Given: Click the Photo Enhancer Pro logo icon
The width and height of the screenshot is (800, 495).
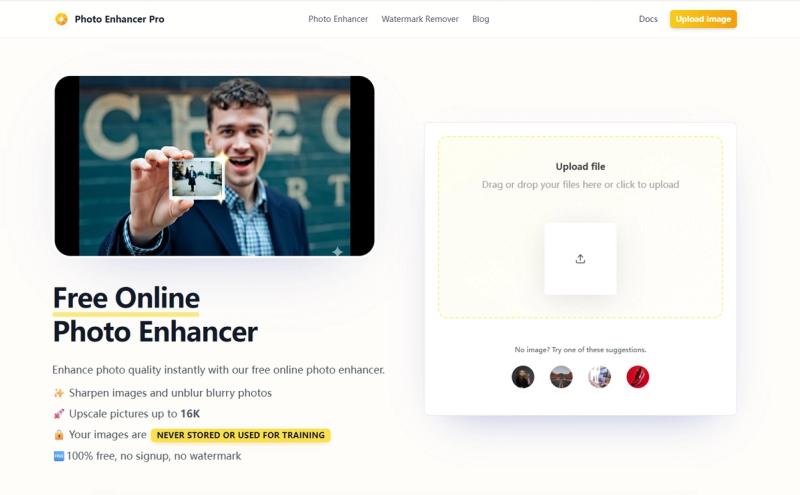Looking at the screenshot, I should pyautogui.click(x=61, y=19).
